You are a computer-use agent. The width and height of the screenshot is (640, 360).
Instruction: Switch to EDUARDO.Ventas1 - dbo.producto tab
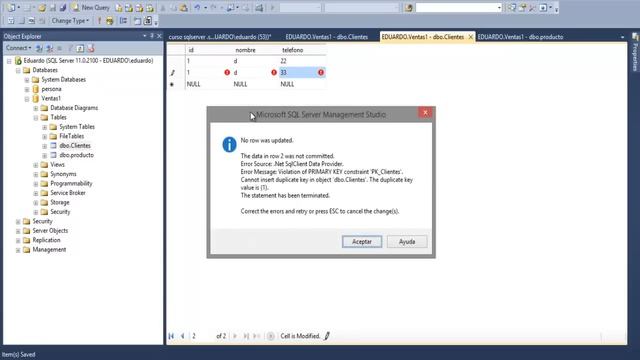coord(520,37)
